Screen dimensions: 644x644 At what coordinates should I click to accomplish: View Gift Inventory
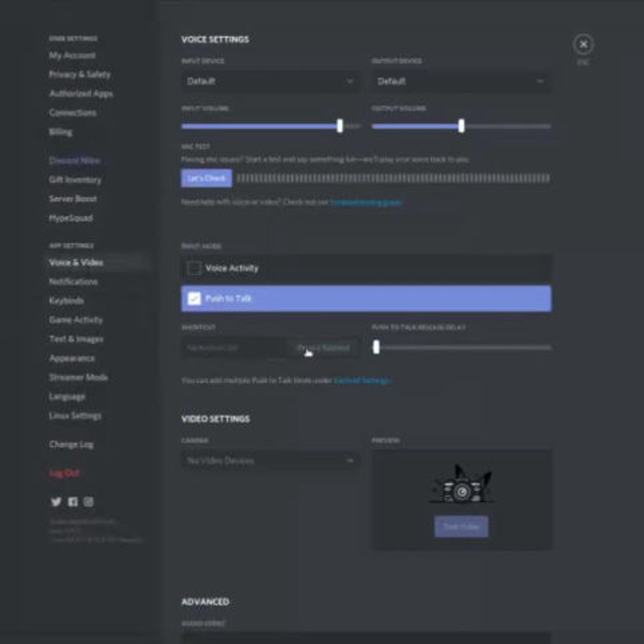(x=75, y=180)
